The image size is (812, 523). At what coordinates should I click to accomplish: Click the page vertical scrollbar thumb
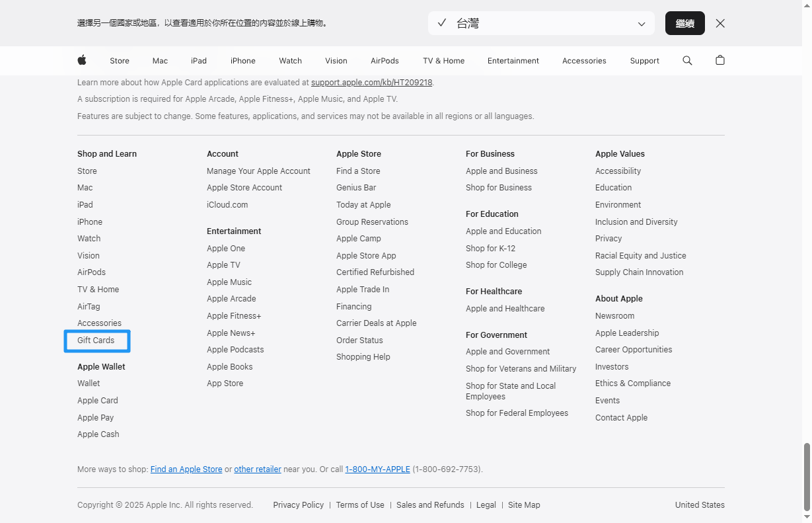point(806,476)
